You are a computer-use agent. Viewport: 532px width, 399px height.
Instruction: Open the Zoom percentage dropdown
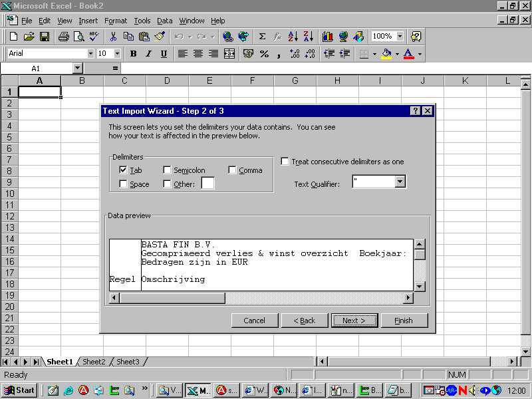(400, 37)
